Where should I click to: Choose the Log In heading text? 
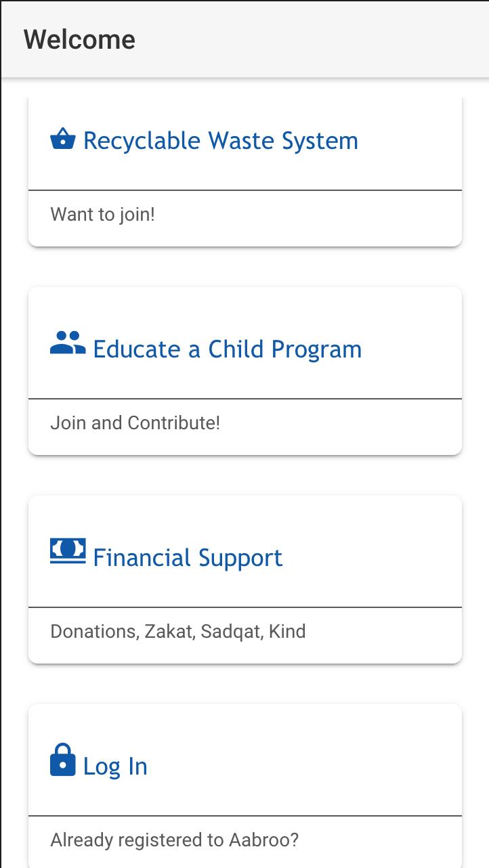(x=115, y=766)
